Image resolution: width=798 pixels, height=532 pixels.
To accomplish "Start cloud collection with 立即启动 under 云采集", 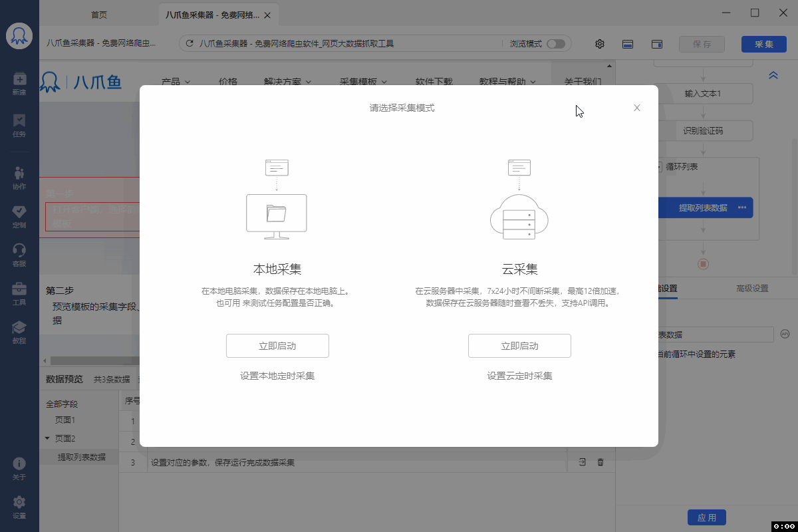I will pyautogui.click(x=519, y=346).
